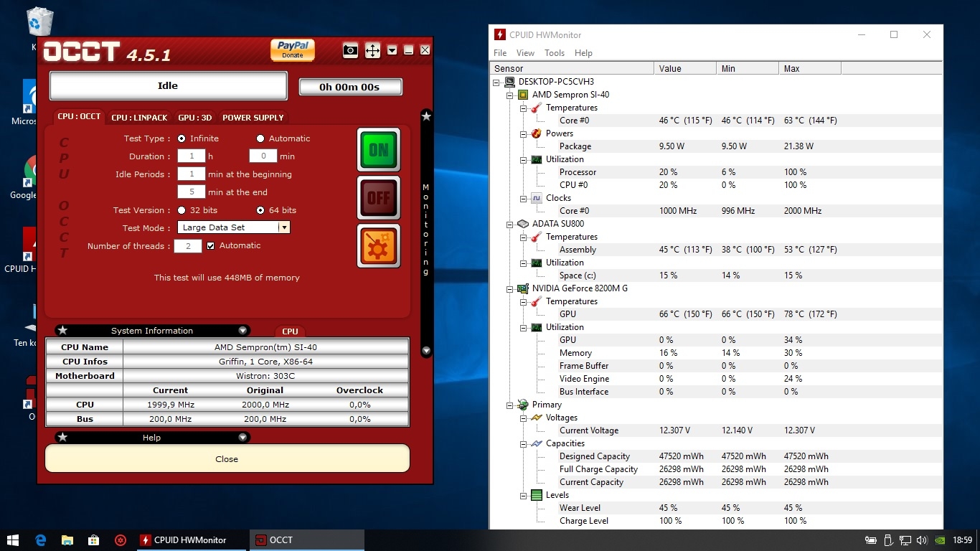Open the Help menu in HWMonitor
This screenshot has width=980, height=551.
tap(583, 53)
